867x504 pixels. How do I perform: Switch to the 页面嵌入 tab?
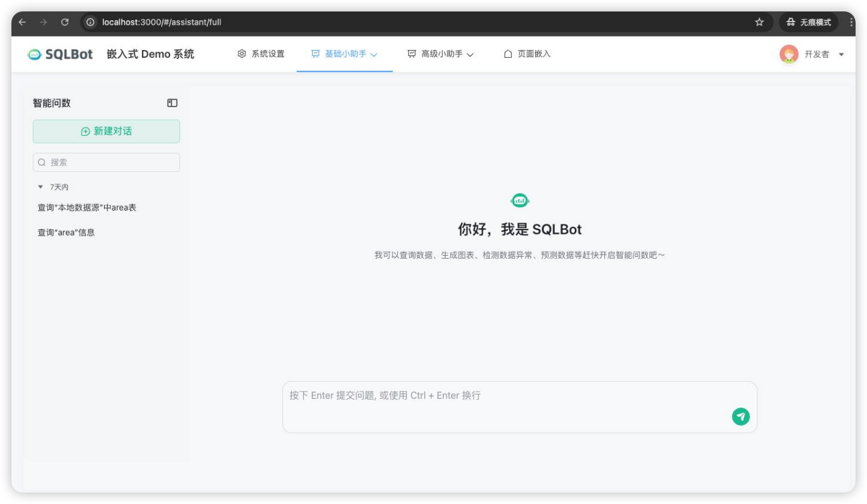click(x=526, y=54)
